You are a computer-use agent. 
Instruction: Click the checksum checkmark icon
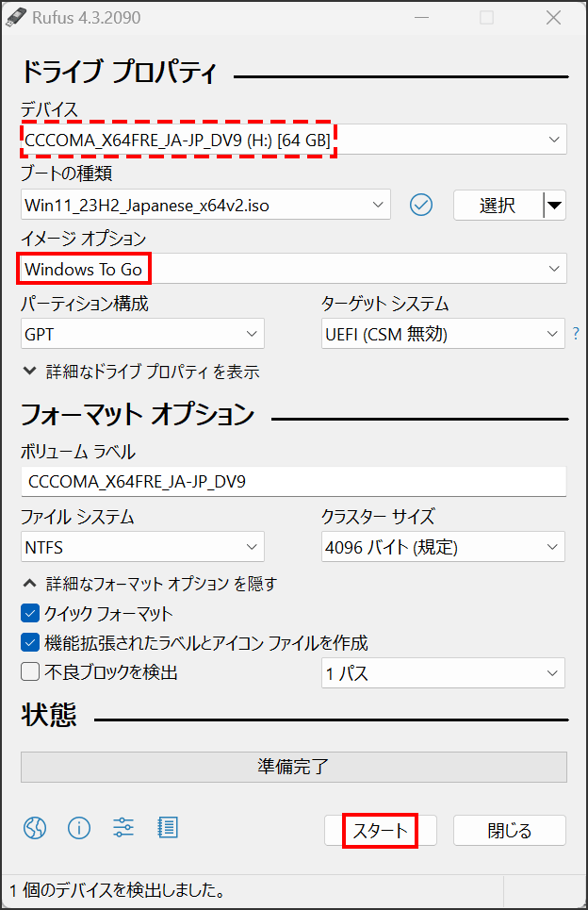click(x=421, y=205)
